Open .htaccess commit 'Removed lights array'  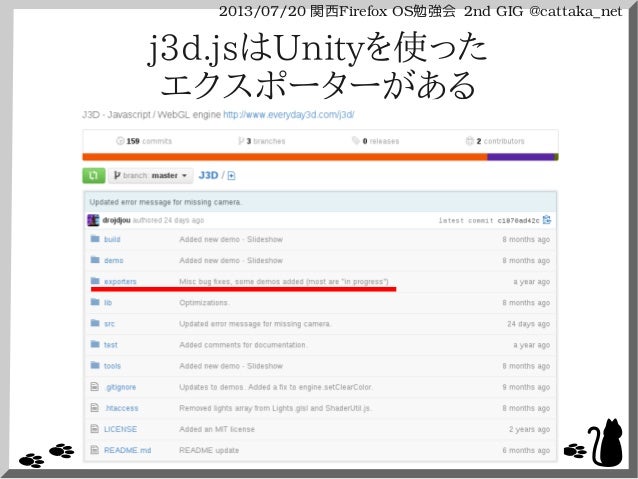275,408
